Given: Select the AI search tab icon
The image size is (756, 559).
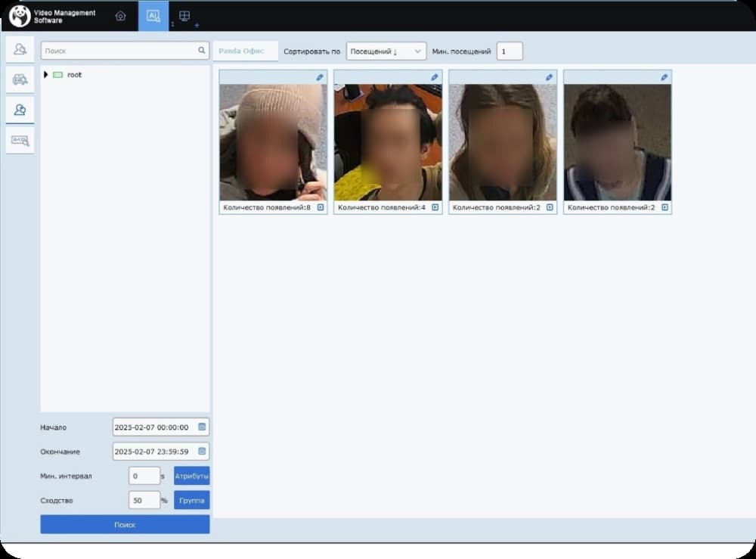Looking at the screenshot, I should [x=153, y=17].
